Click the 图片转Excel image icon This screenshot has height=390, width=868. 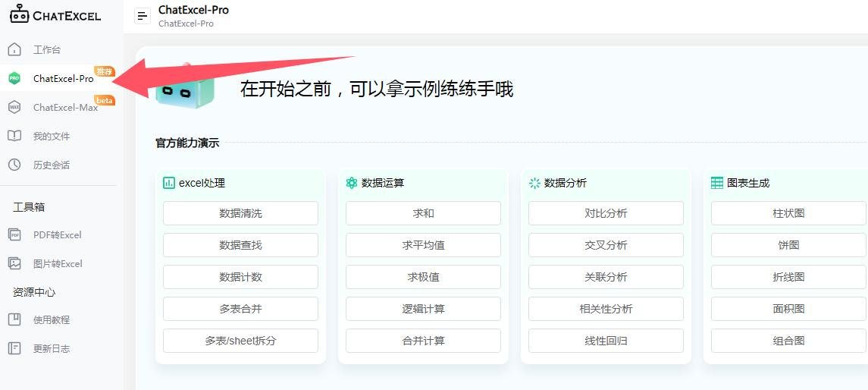(14, 264)
